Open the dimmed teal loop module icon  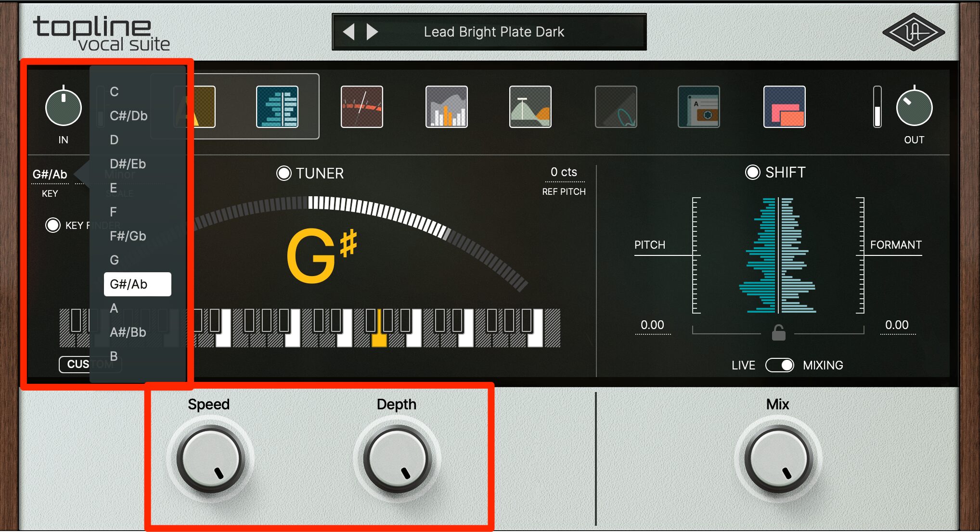[x=616, y=107]
